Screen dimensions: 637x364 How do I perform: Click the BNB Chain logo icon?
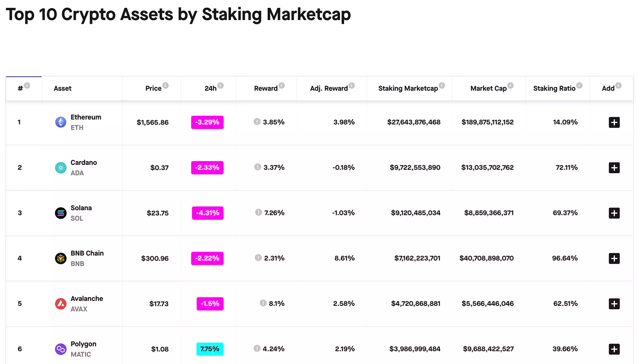click(x=61, y=258)
